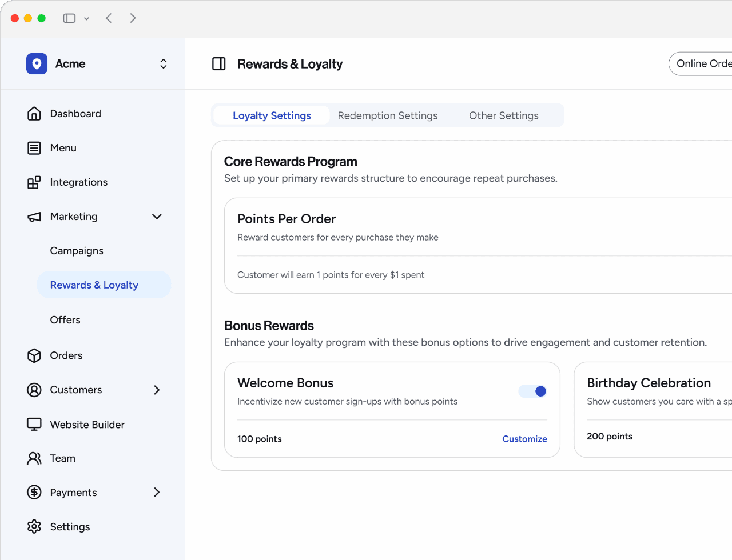Click the window sidebar toggle in title bar
The image size is (732, 560).
(x=69, y=18)
